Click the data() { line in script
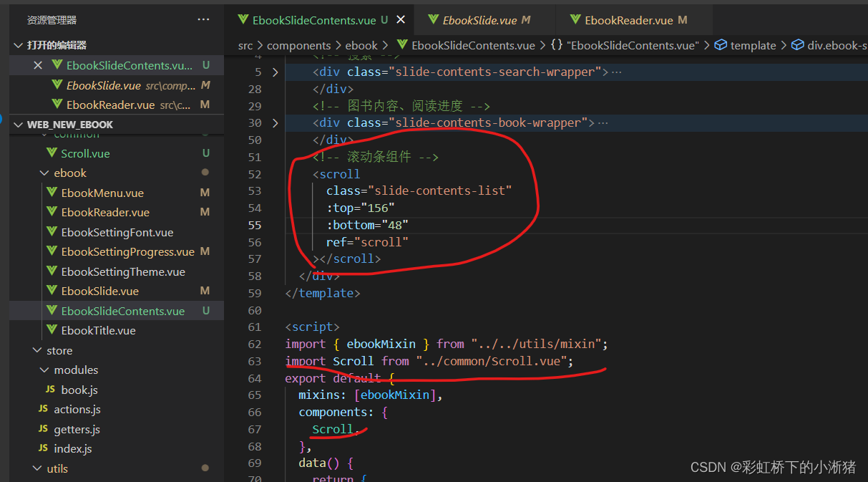 pos(326,463)
